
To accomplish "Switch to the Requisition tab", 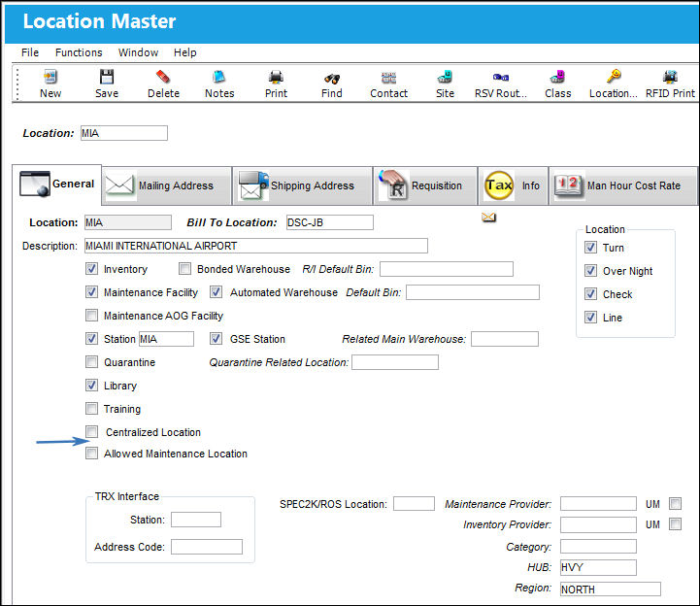I will pyautogui.click(x=425, y=185).
